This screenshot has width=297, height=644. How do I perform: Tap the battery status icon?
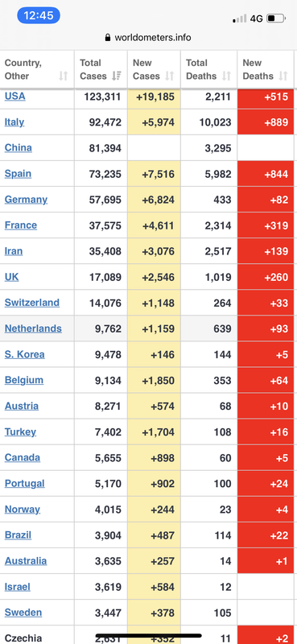(x=276, y=19)
